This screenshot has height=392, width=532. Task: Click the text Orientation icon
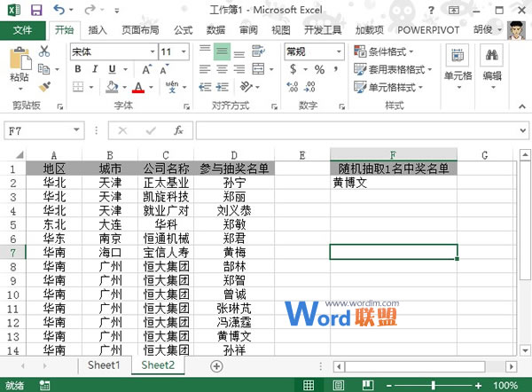[x=246, y=87]
